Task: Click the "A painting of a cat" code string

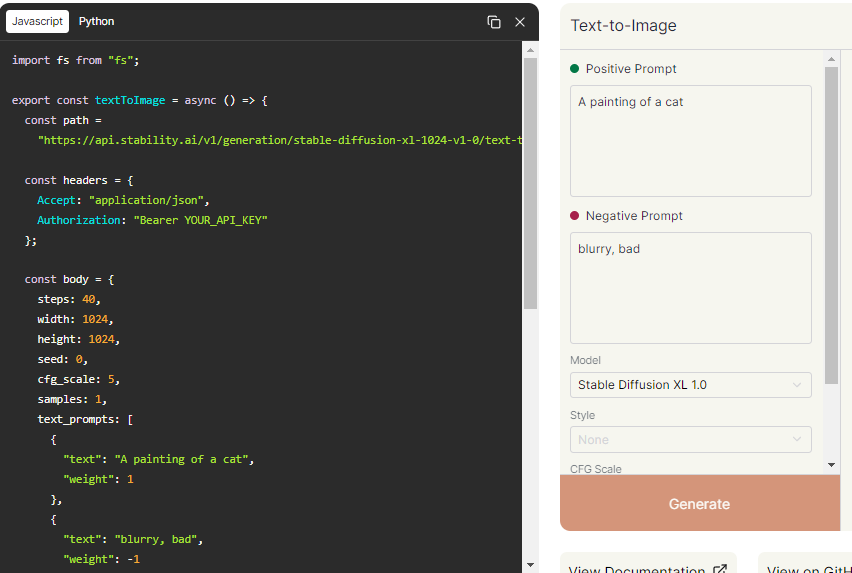Action: click(x=181, y=459)
